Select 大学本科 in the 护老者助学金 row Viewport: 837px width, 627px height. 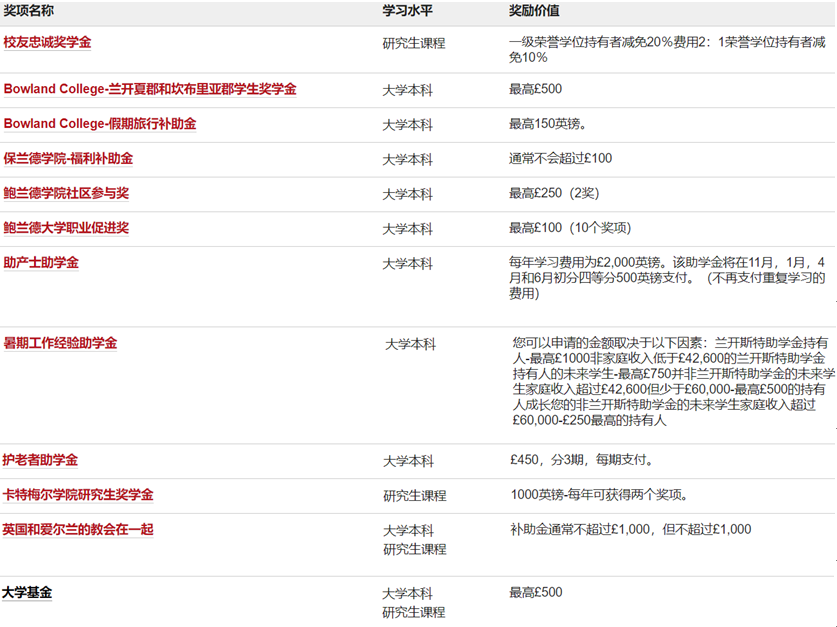point(408,461)
